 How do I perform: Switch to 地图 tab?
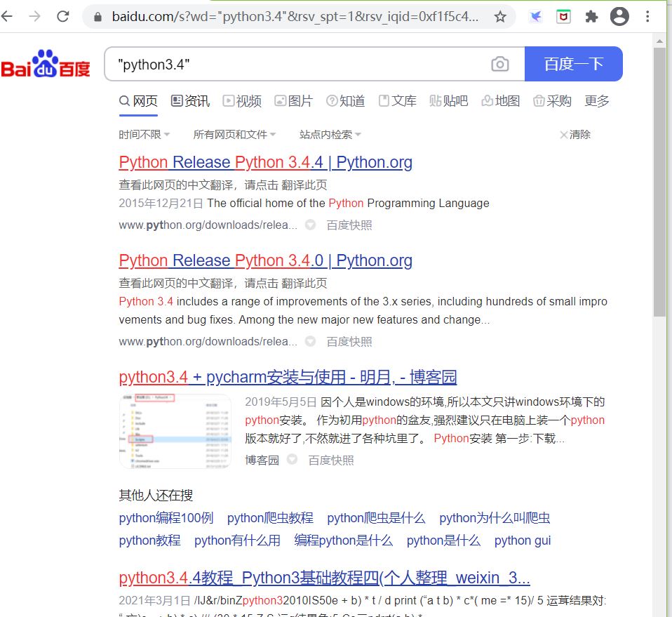(x=501, y=101)
